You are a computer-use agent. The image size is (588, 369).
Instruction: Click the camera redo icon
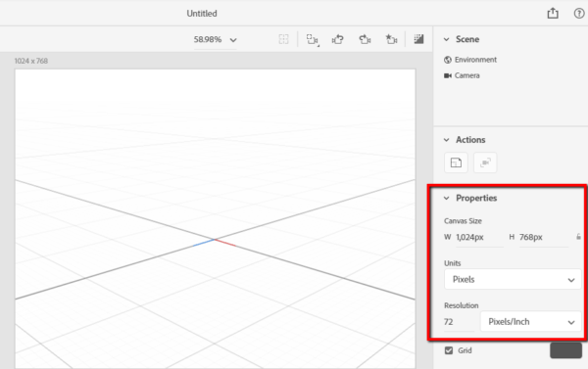[x=365, y=39]
